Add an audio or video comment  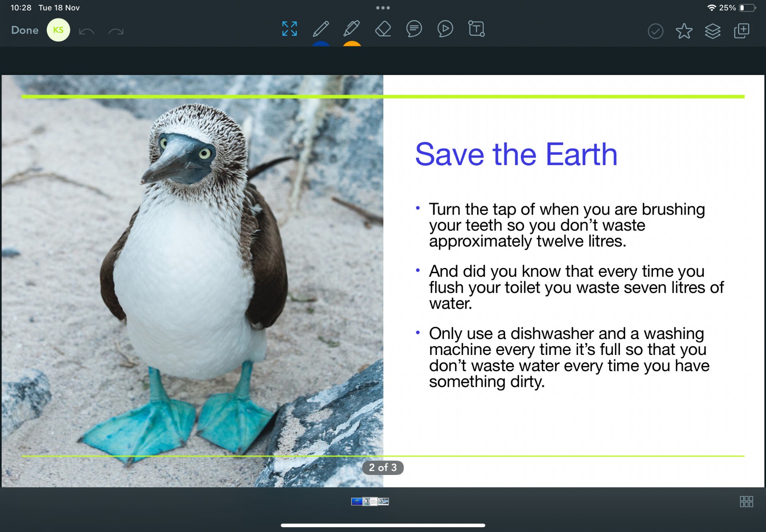(x=445, y=29)
